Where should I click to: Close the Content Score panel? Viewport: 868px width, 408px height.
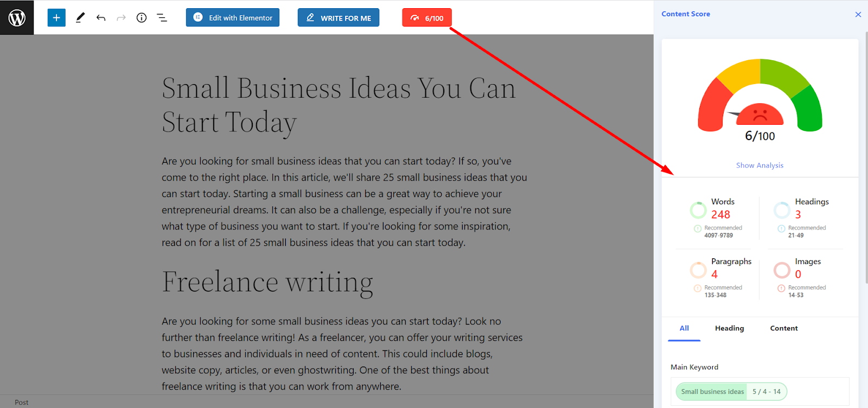click(858, 15)
